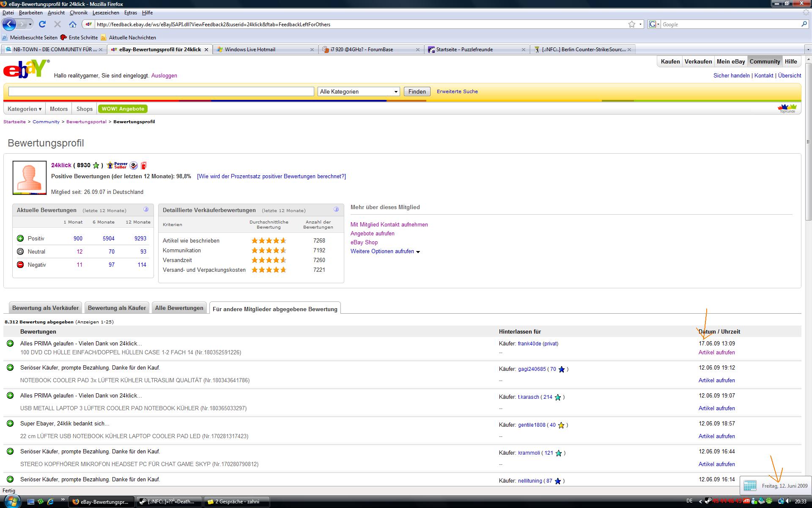The width and height of the screenshot is (812, 508).
Task: Click the Firefox back navigation arrow
Action: (9, 24)
